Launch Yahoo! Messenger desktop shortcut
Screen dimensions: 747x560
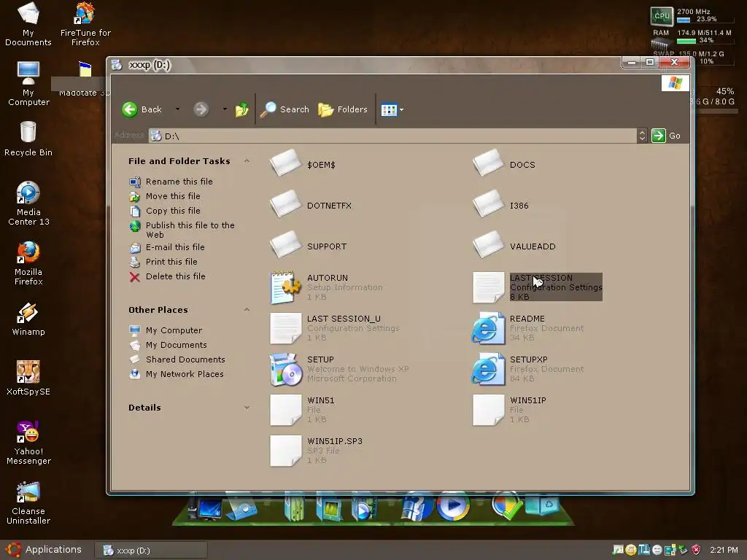click(28, 443)
